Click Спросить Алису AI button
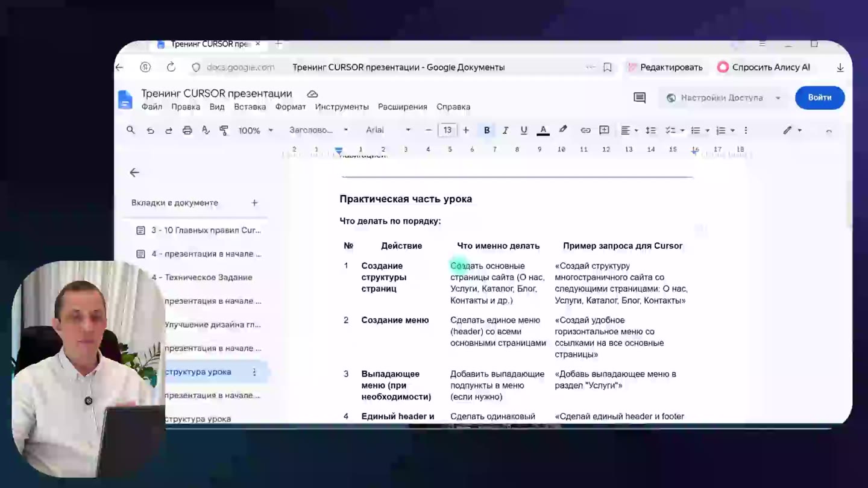Screen dimensions: 868x488 [x=763, y=67]
